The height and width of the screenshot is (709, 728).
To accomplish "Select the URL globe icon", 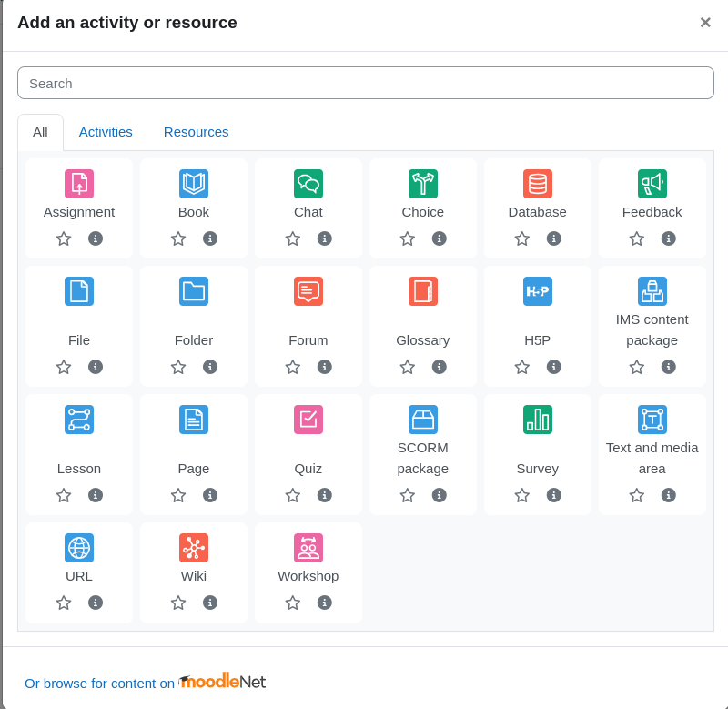I will pos(79,548).
